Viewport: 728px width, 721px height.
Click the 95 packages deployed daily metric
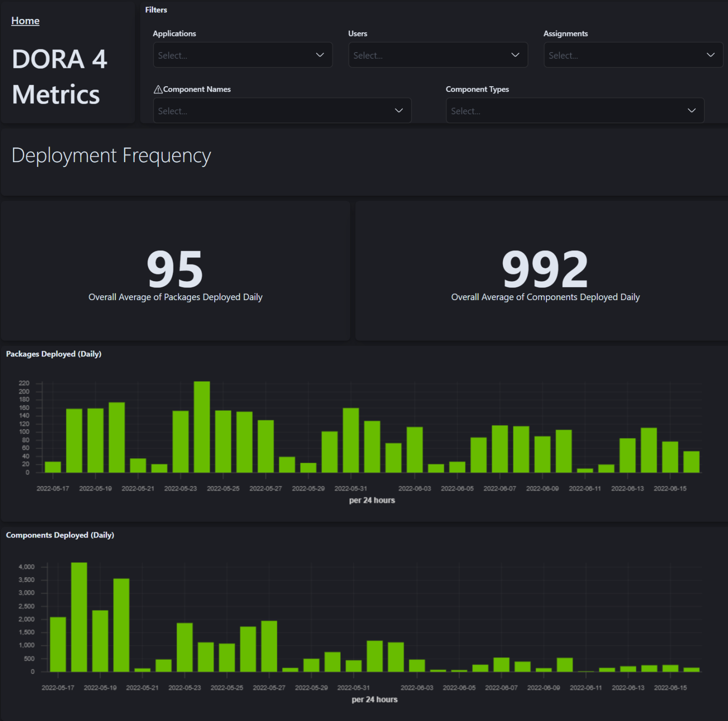click(x=175, y=269)
